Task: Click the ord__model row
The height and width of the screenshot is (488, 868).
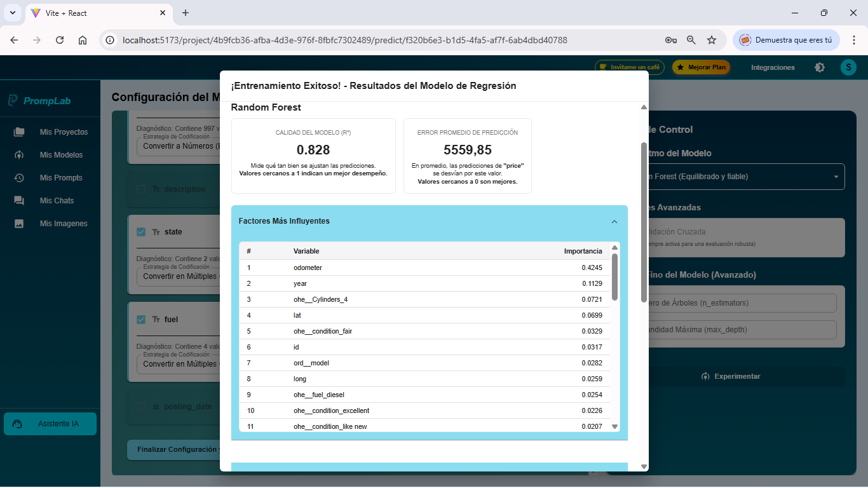Action: pyautogui.click(x=424, y=363)
